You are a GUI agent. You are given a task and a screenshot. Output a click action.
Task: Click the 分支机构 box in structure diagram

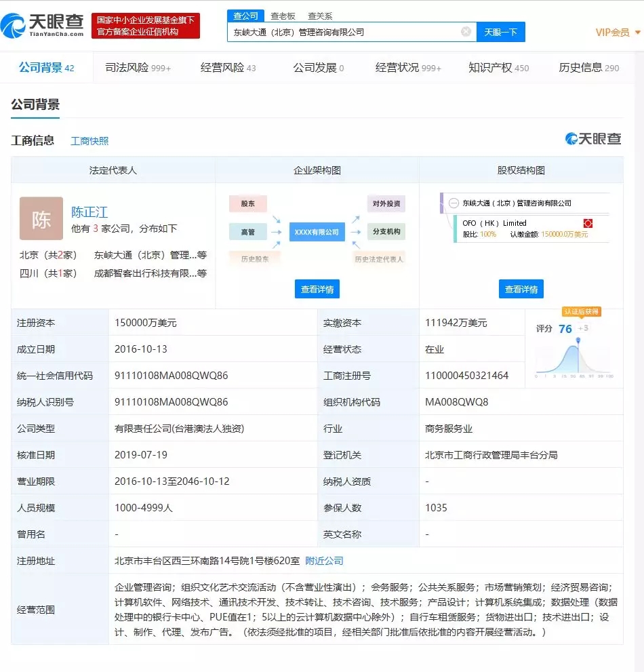(386, 231)
